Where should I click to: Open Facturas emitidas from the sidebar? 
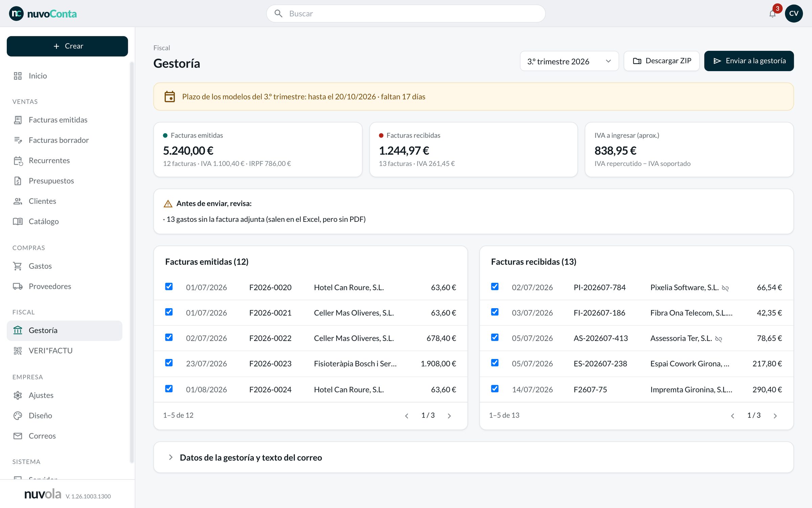coord(64,120)
